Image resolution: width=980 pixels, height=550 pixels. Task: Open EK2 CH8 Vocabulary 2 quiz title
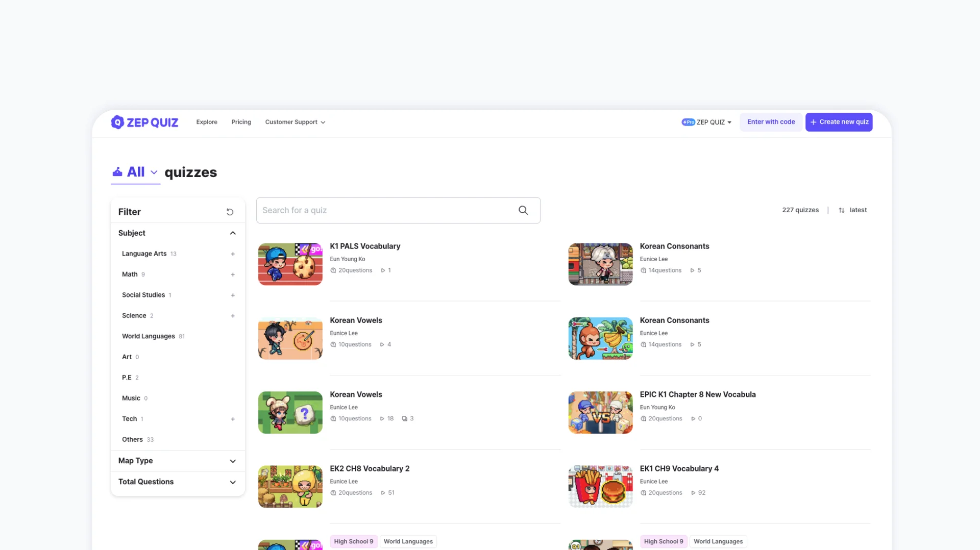[x=370, y=469]
